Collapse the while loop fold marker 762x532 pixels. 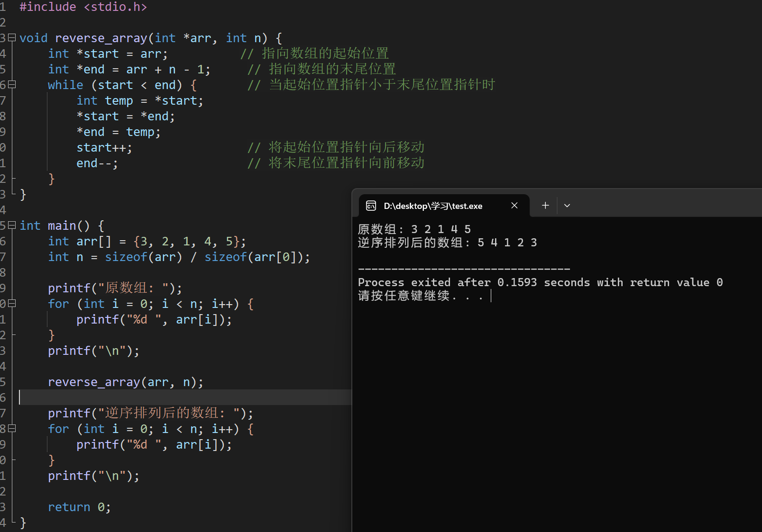[x=12, y=84]
